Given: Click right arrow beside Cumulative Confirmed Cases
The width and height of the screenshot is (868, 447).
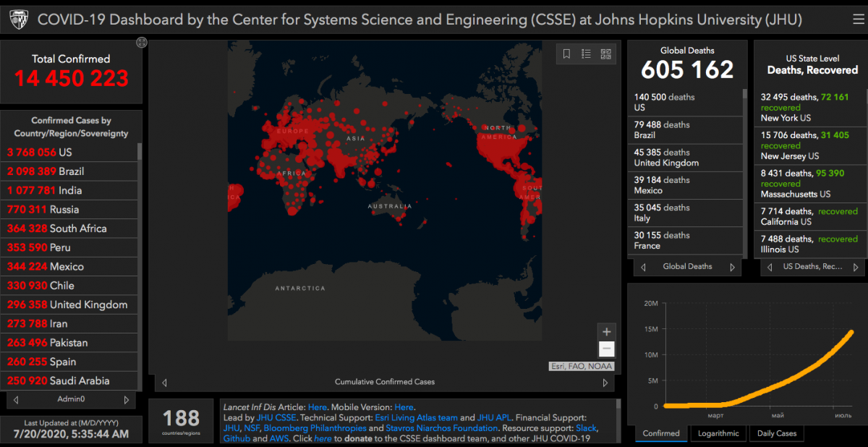Looking at the screenshot, I should point(605,382).
